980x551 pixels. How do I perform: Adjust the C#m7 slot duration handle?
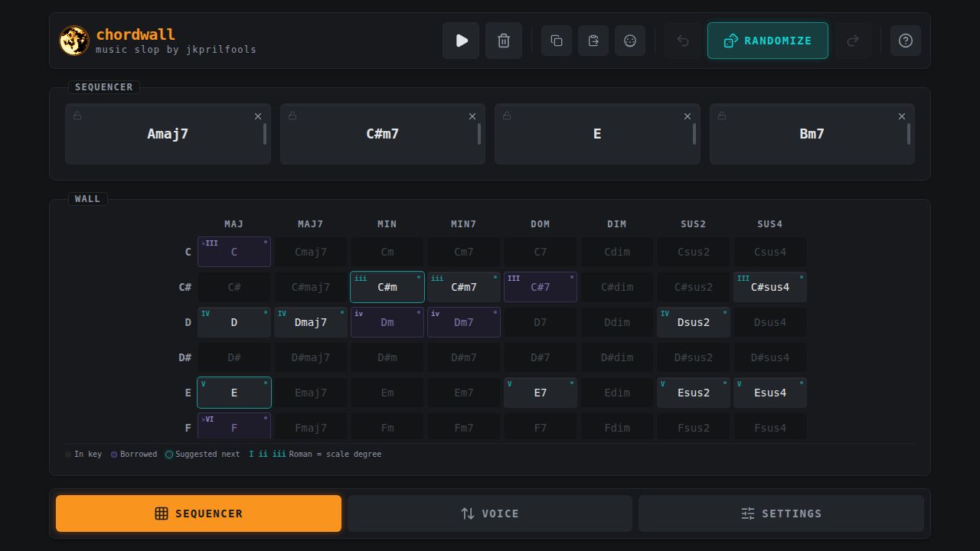pyautogui.click(x=479, y=134)
